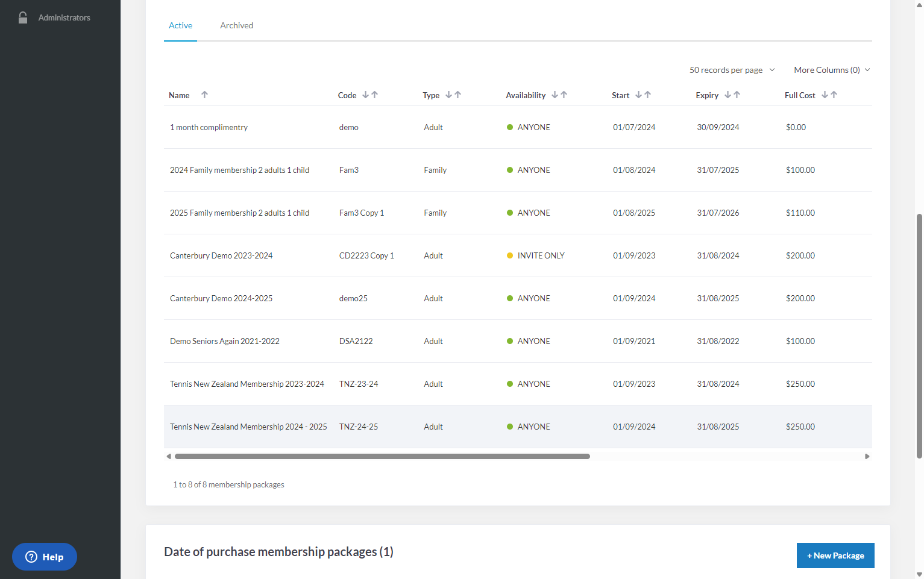
Task: Open the 50 records per page dropdown
Action: [732, 70]
